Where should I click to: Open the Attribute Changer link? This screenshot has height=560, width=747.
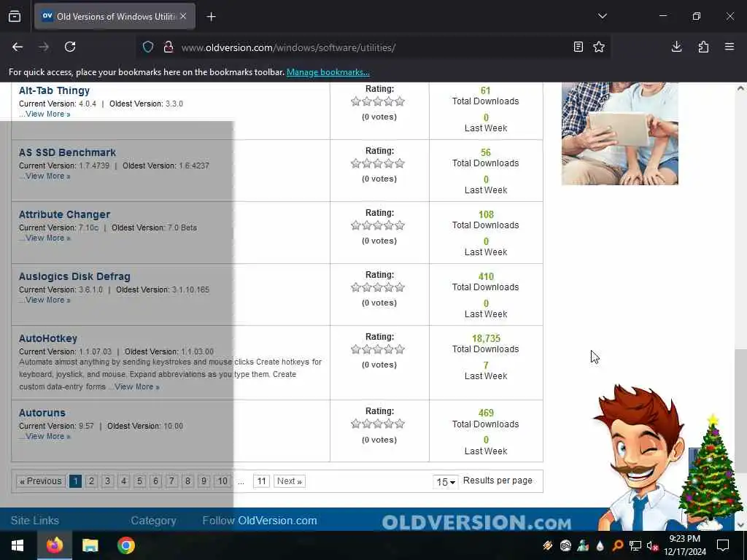[x=65, y=214]
